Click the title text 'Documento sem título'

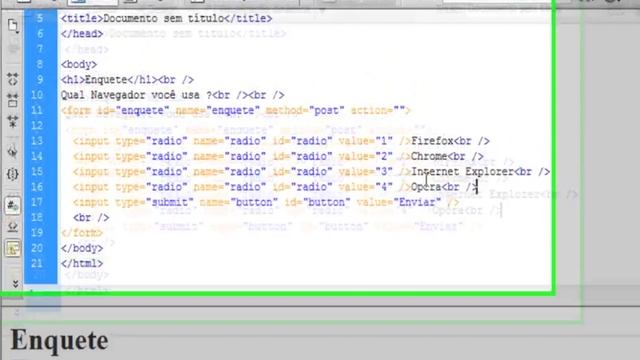(164, 18)
